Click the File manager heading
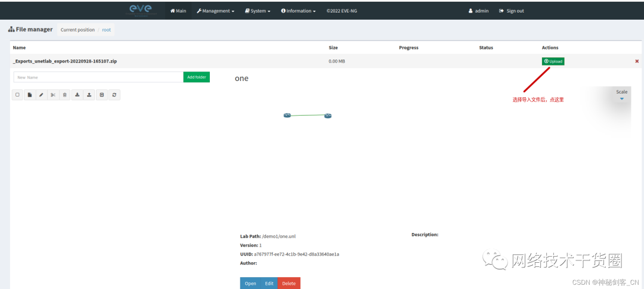The width and height of the screenshot is (644, 289). pos(30,30)
